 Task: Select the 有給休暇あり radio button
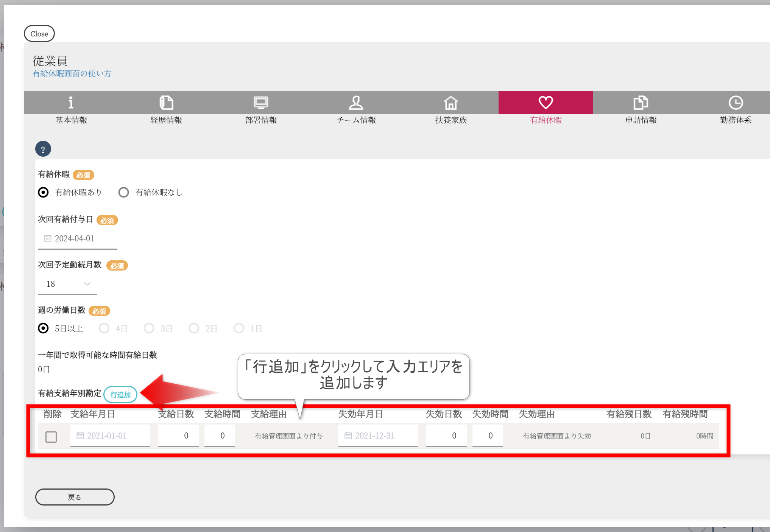click(x=44, y=192)
